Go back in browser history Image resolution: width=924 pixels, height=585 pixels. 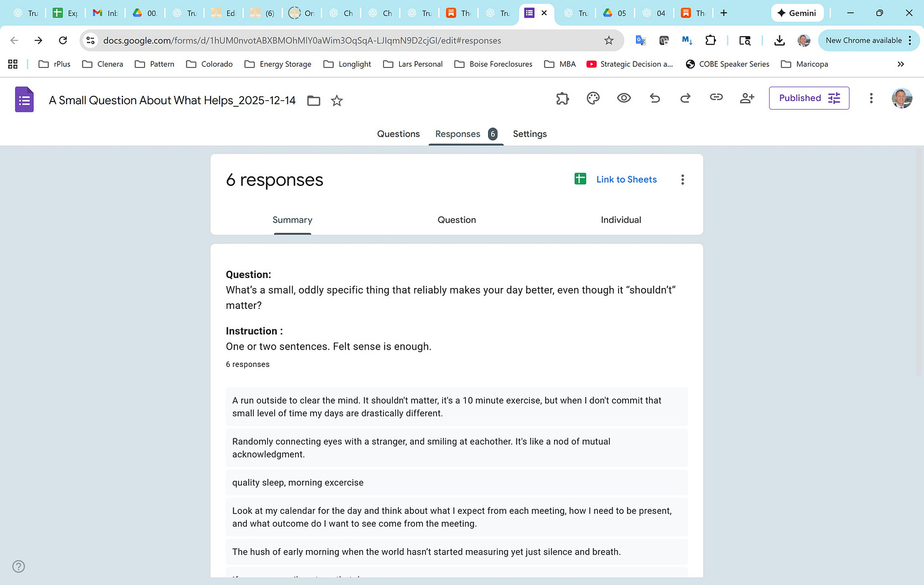coord(14,40)
